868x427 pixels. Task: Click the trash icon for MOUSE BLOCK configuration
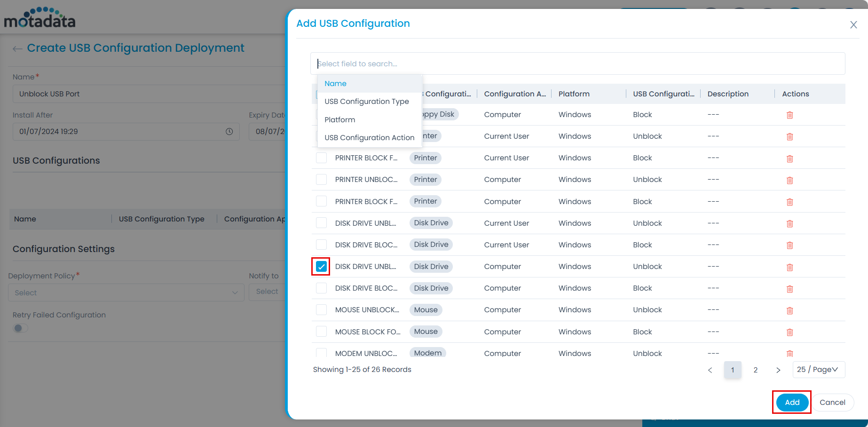point(789,332)
